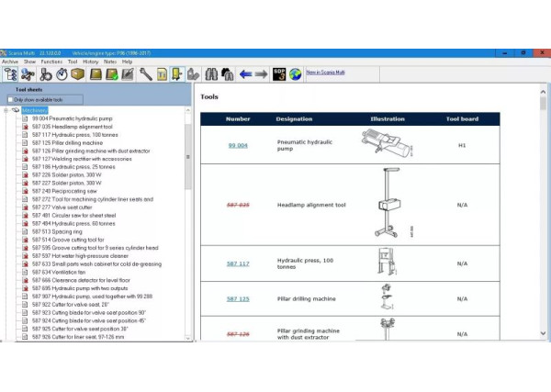Click 'New in Scania Multi' link
Viewport: 551px width, 392px height.
324,73
